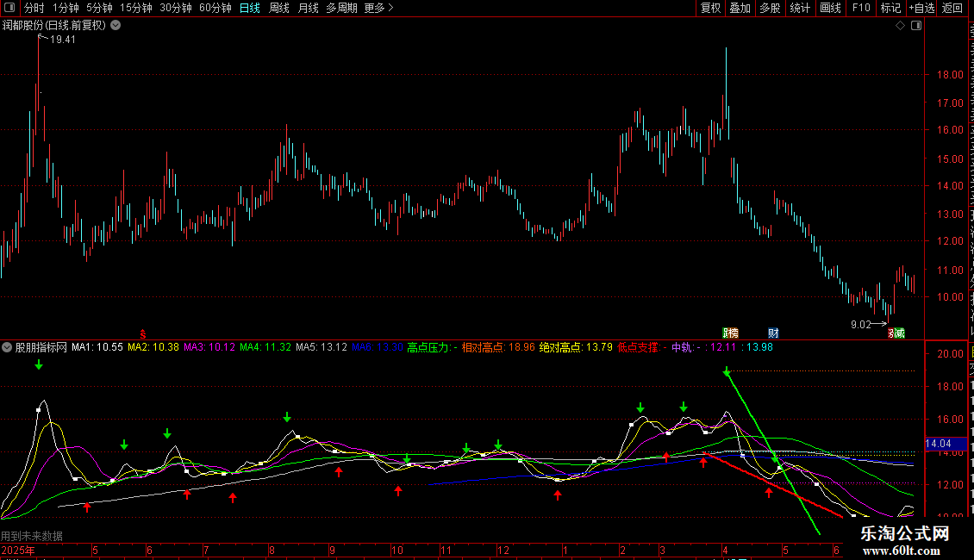This screenshot has width=974, height=560.
Task: Click the diamond icon above price chart
Action: 900,26
